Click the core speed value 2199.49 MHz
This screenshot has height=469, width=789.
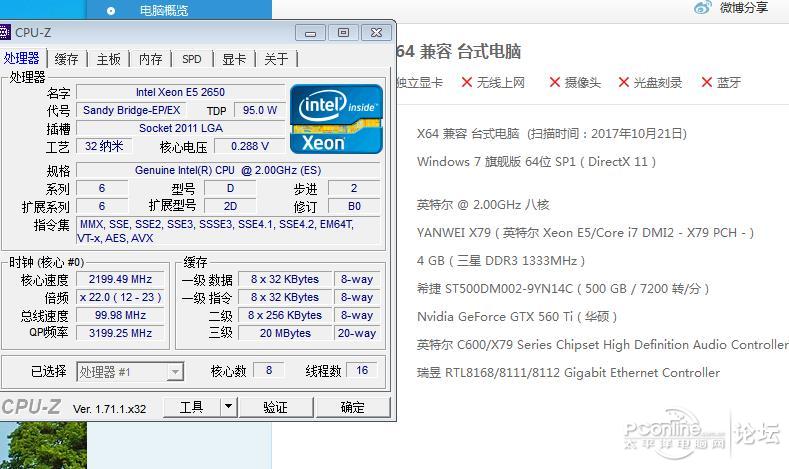point(120,279)
